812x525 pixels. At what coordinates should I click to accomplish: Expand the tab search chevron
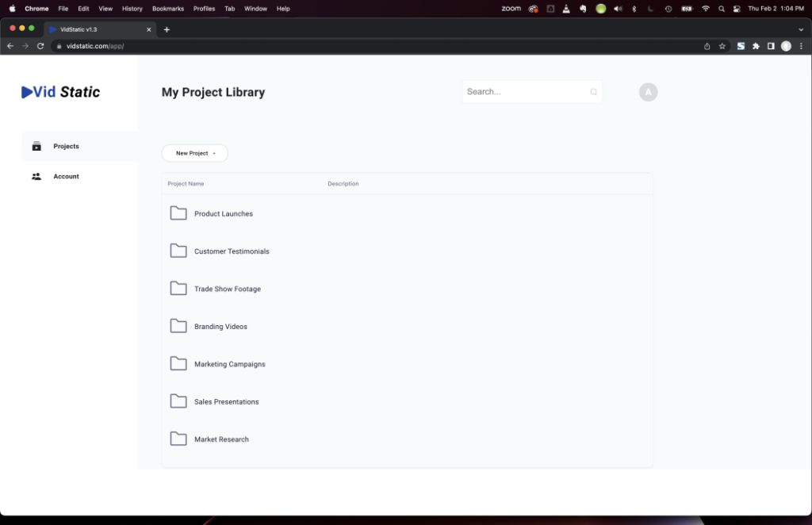(801, 29)
